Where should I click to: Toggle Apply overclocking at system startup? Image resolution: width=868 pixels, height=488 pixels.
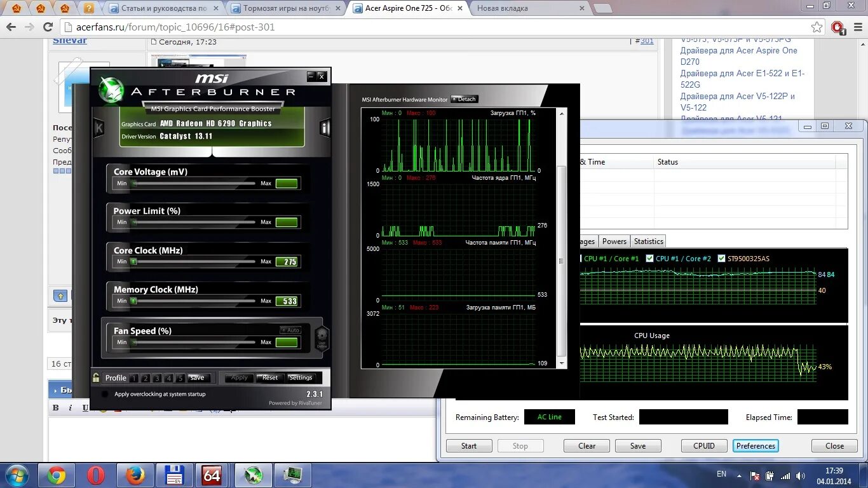[x=105, y=394]
